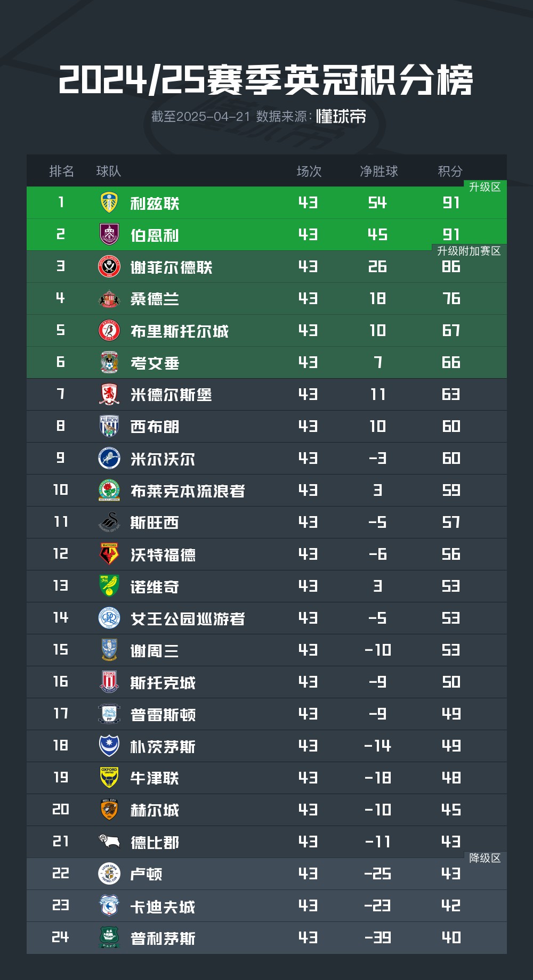Click the 升级区 zone label

pos(484,187)
